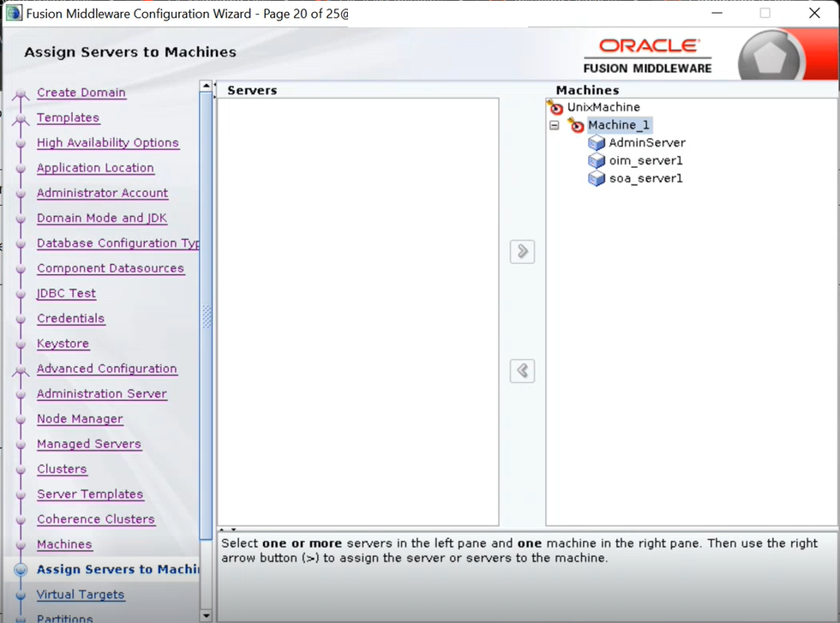
Task: Go to Administrator Account step
Action: [102, 193]
